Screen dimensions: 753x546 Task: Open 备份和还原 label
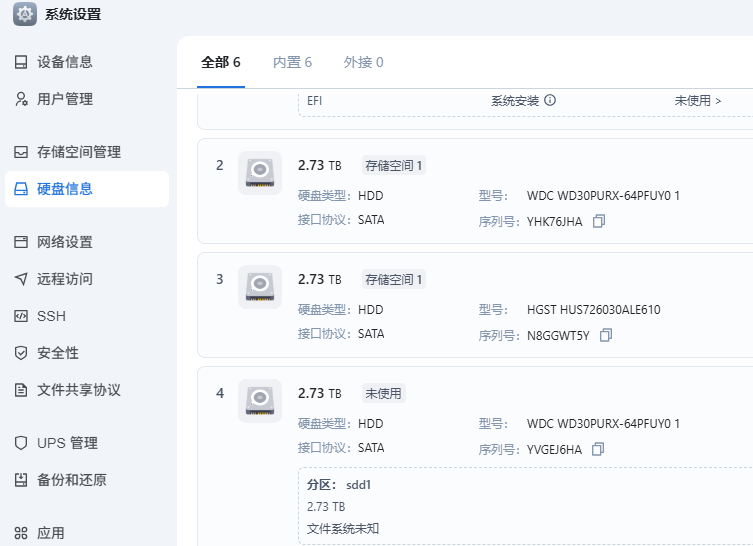[x=72, y=480]
